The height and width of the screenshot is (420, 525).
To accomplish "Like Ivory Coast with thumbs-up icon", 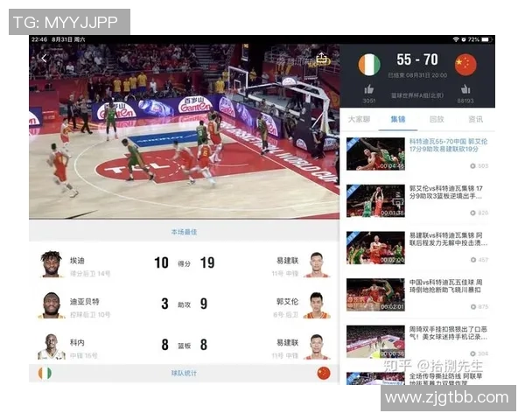I will 369,88.
